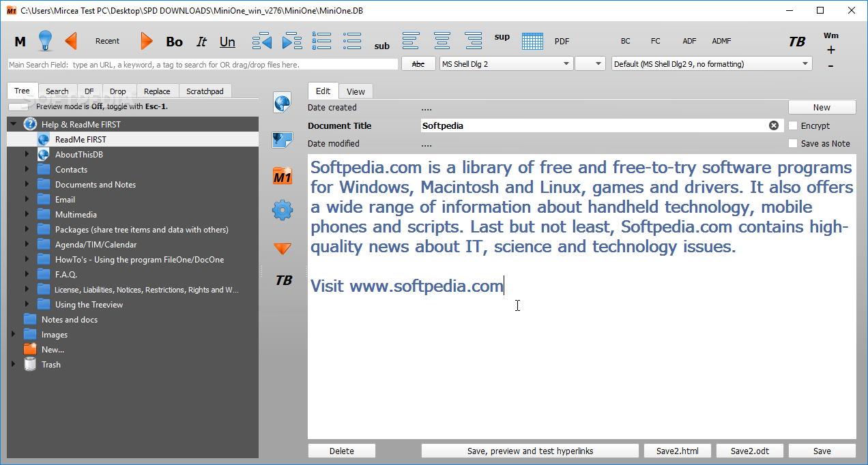Click the Save2.html button
This screenshot has height=465, width=868.
click(677, 451)
